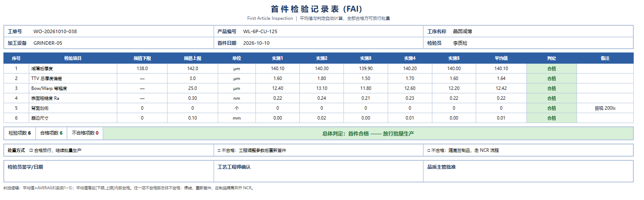Click the 合格 result for 减薄后厚度 row
644x200 pixels.
(552, 68)
